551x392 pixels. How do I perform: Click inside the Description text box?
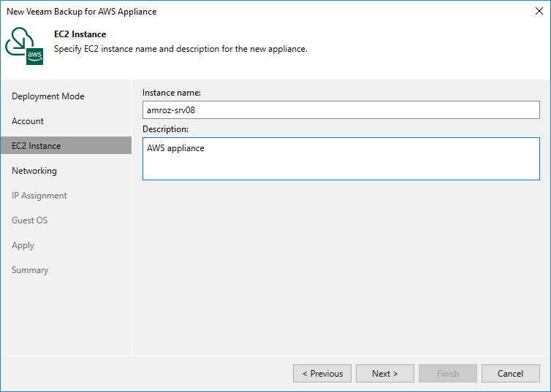tap(341, 159)
